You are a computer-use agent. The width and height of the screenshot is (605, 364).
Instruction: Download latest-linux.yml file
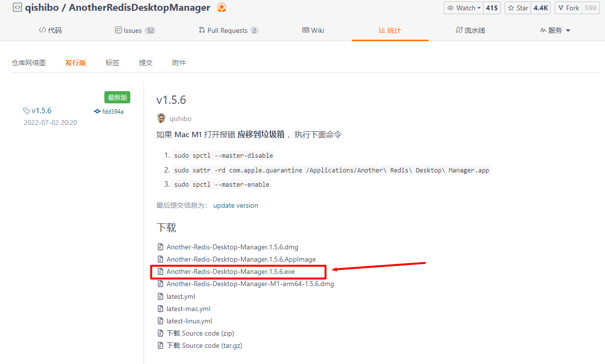point(189,321)
